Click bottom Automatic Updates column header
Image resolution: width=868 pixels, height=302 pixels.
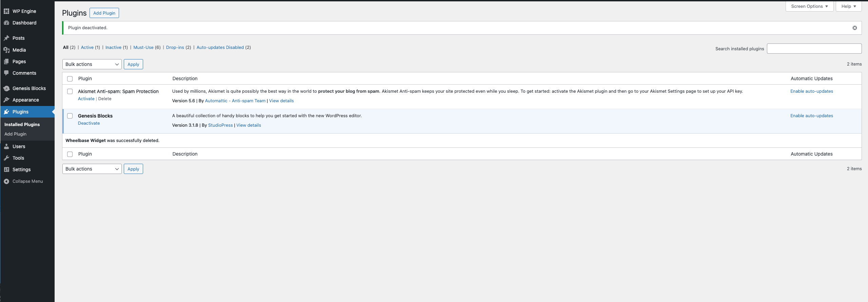tap(812, 154)
